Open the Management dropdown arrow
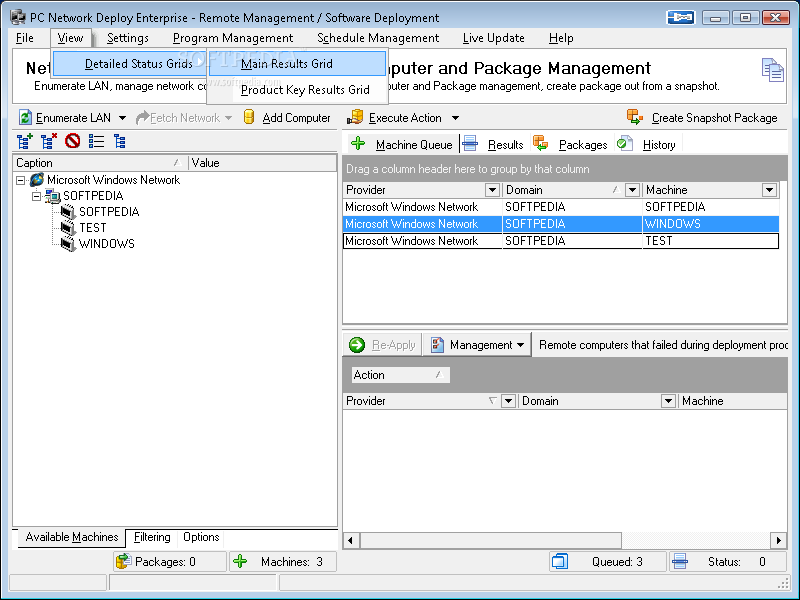The width and height of the screenshot is (800, 600). (x=520, y=345)
